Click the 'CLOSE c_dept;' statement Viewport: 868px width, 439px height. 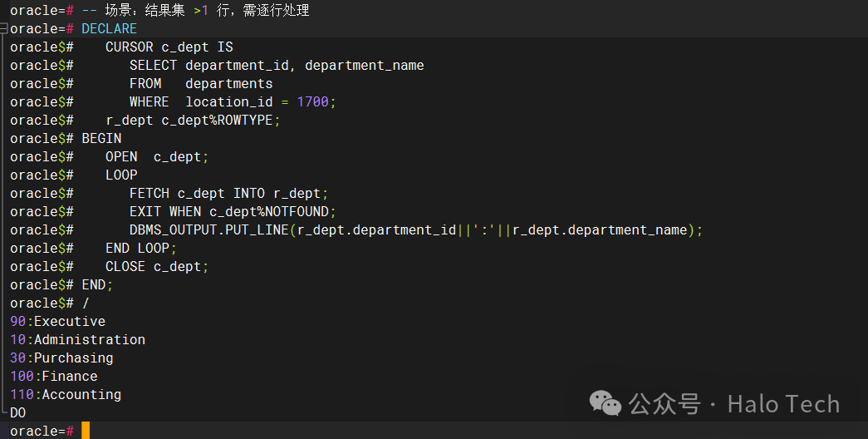[157, 267]
